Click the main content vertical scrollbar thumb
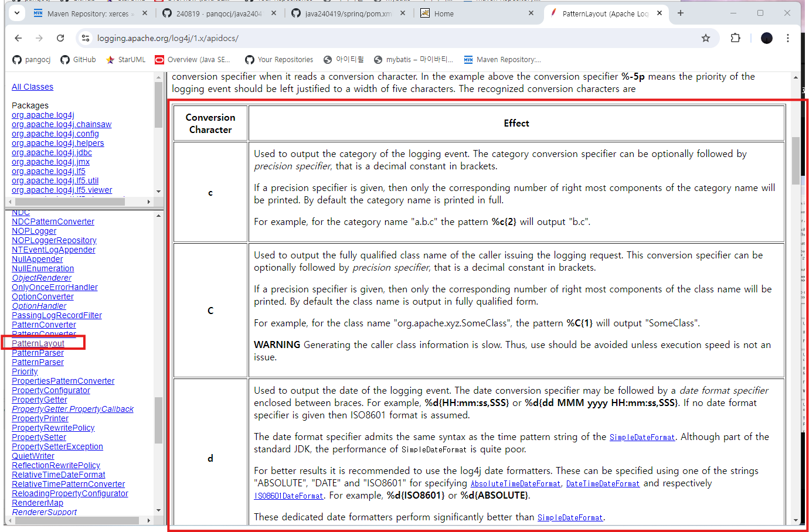 tap(796, 161)
